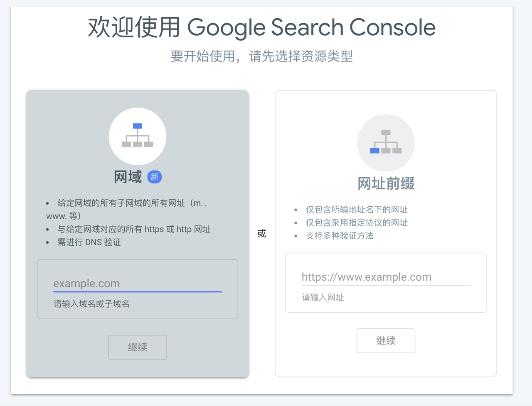
Task: Click hint text 请输入网址
Action: pos(323,297)
